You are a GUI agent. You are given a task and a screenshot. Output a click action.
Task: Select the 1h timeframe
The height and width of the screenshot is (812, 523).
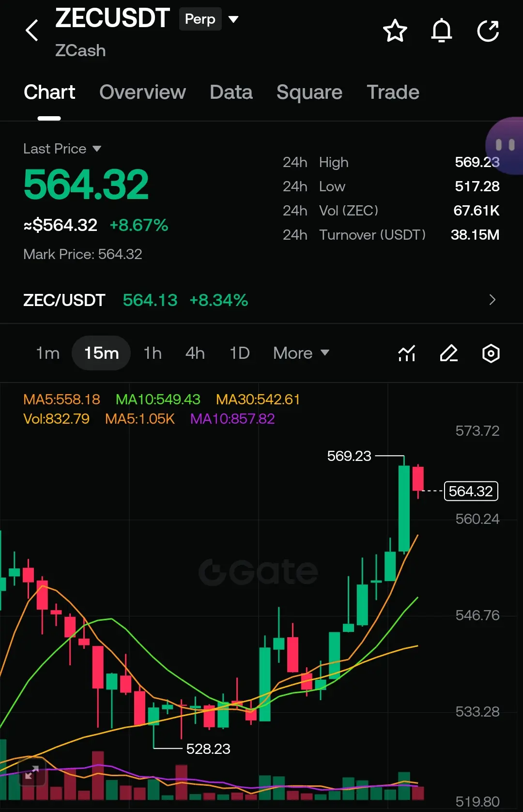[x=153, y=353]
